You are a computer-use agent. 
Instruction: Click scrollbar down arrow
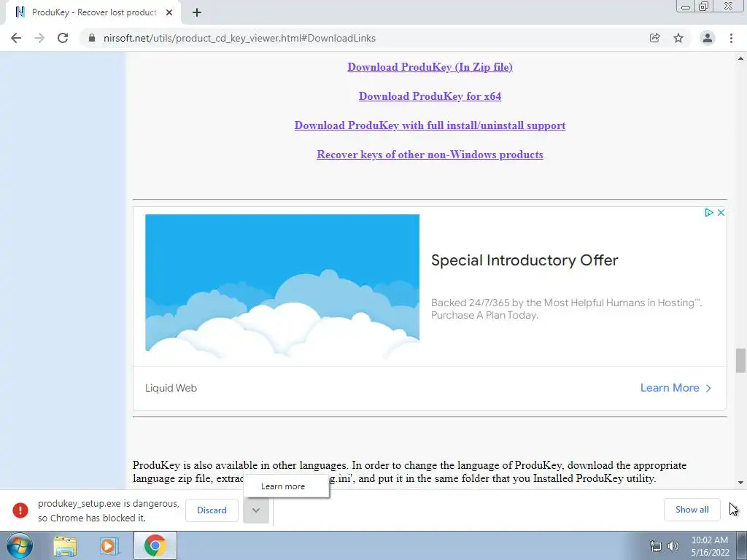[x=740, y=483]
